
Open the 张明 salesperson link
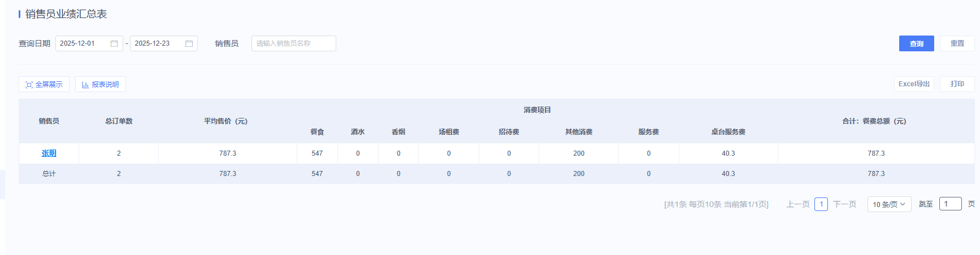(49, 153)
